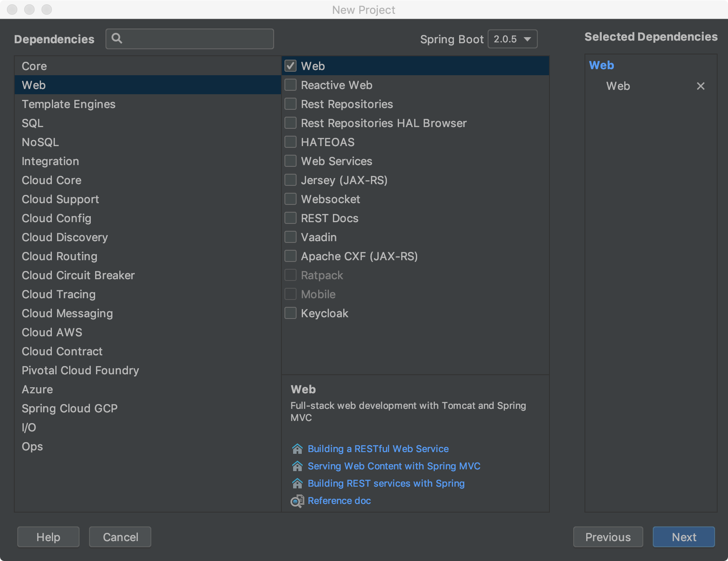Select the SQL category
The height and width of the screenshot is (561, 728).
tap(32, 123)
